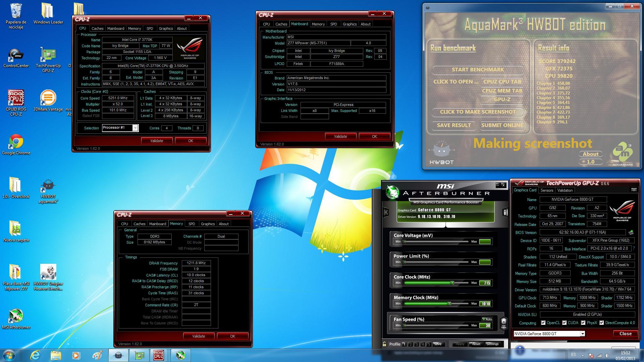
Task: Click Afterburner fan User Define button
Action: click(503, 323)
